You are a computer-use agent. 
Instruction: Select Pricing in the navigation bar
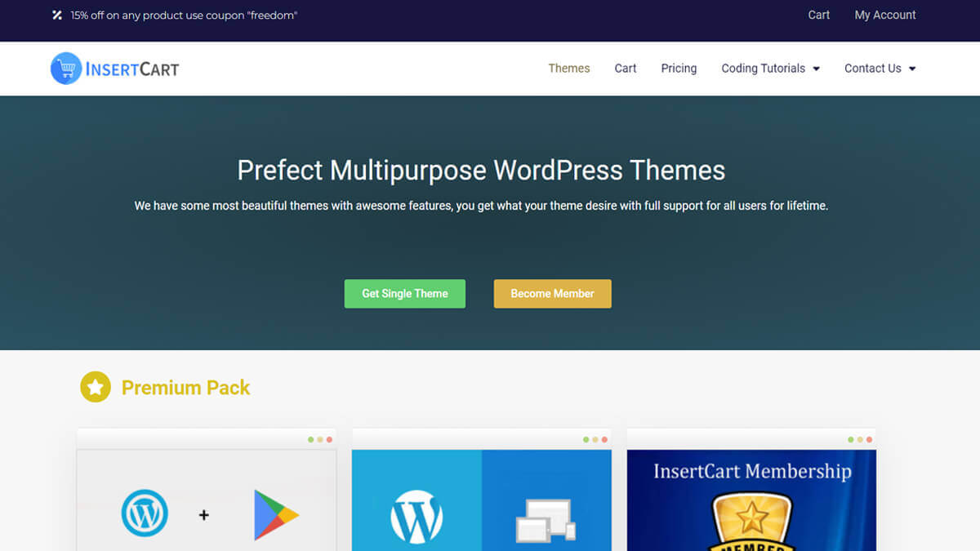click(679, 69)
